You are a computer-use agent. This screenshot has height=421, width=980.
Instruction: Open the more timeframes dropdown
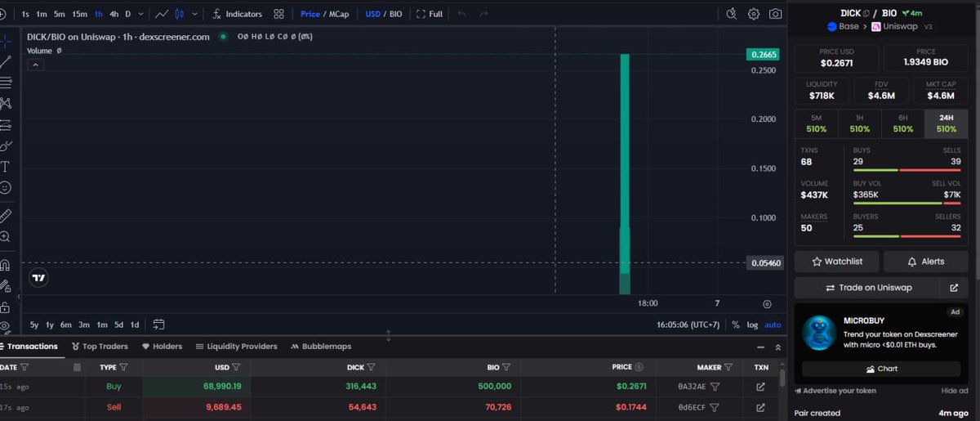(x=142, y=14)
